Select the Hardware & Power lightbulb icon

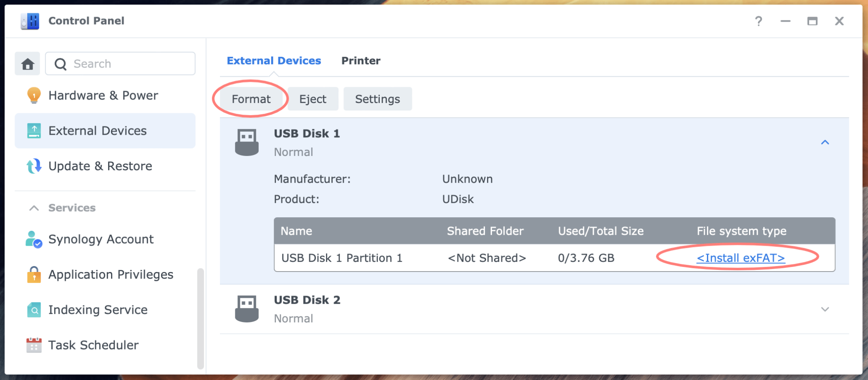33,95
